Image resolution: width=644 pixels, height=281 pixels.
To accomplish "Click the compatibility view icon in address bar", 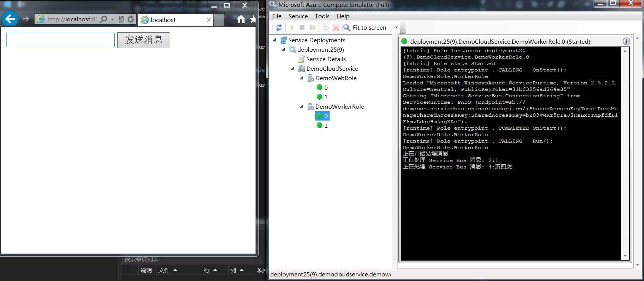I will 122,19.
